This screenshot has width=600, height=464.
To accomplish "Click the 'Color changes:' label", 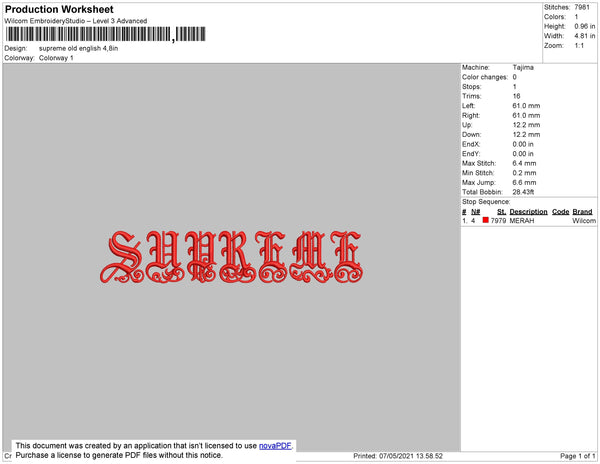I will tap(485, 77).
